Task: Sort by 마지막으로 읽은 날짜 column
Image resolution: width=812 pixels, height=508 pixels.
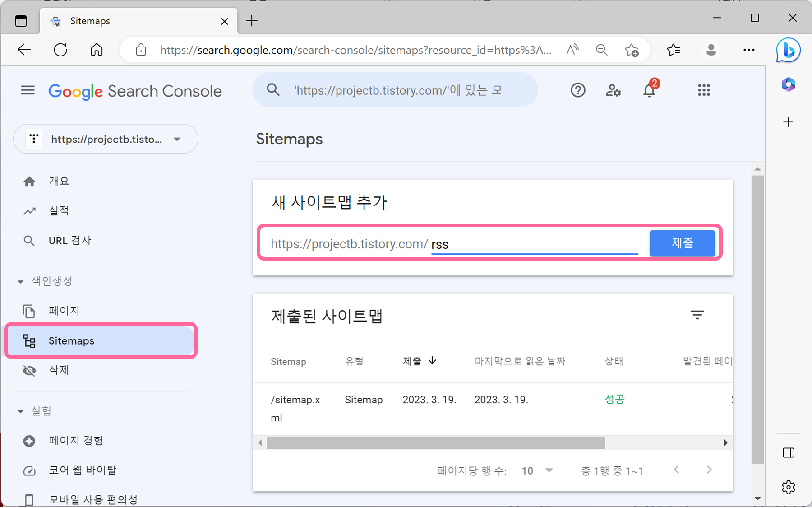Action: pyautogui.click(x=520, y=361)
